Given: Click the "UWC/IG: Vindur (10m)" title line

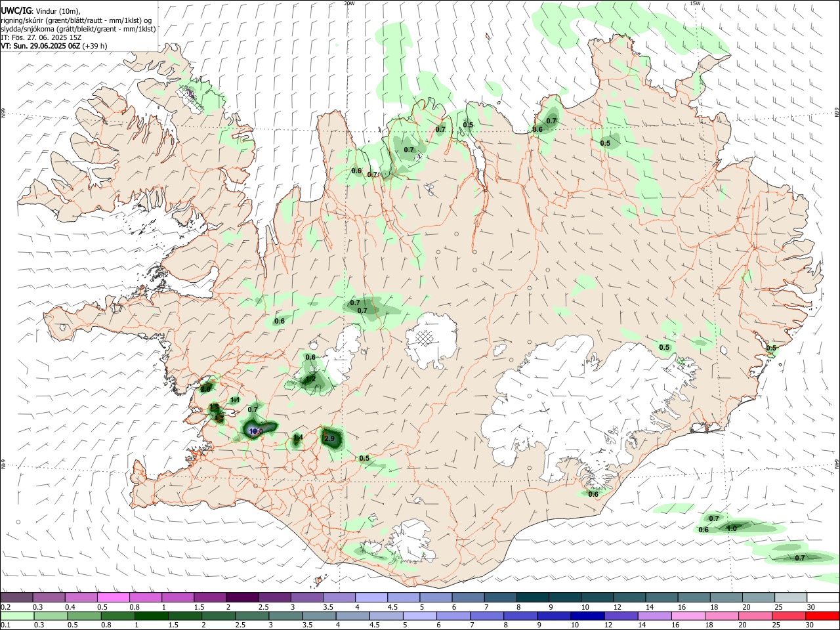Looking at the screenshot, I should pyautogui.click(x=41, y=11).
